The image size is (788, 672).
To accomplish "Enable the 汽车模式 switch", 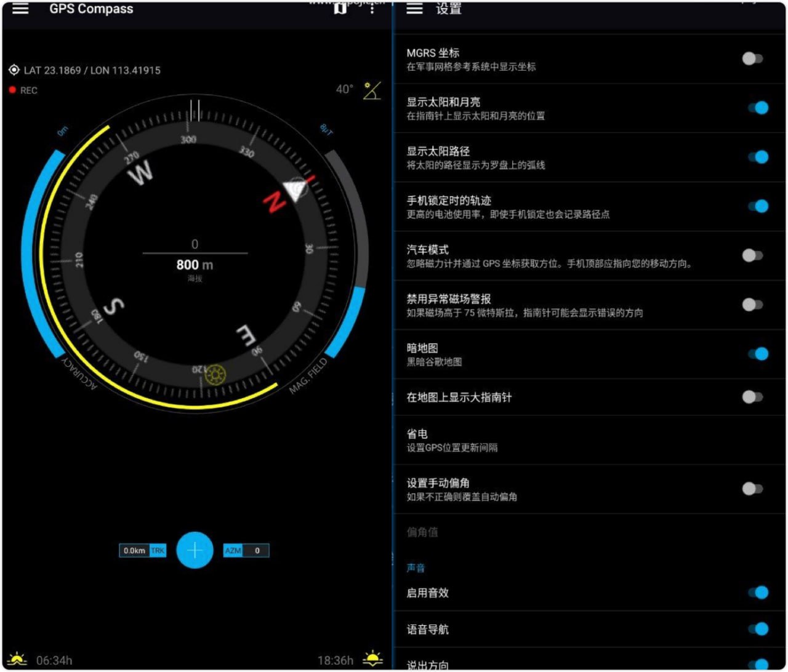I will [752, 255].
